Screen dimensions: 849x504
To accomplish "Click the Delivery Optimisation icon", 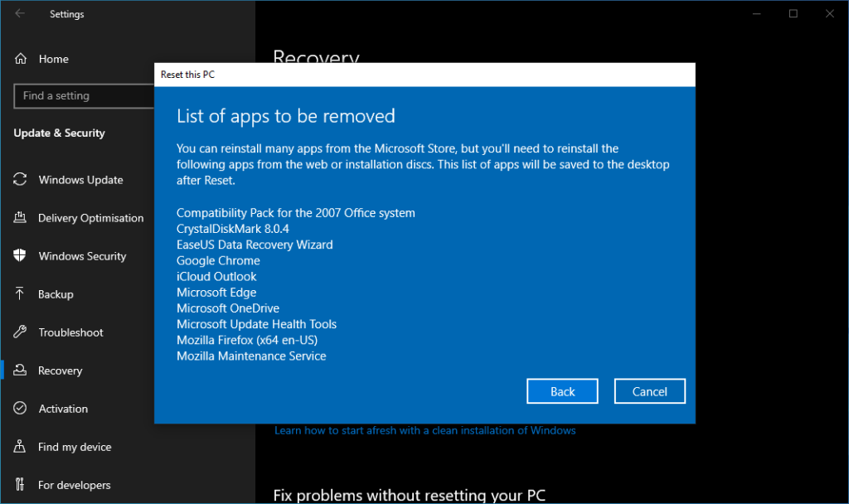I will 21,217.
